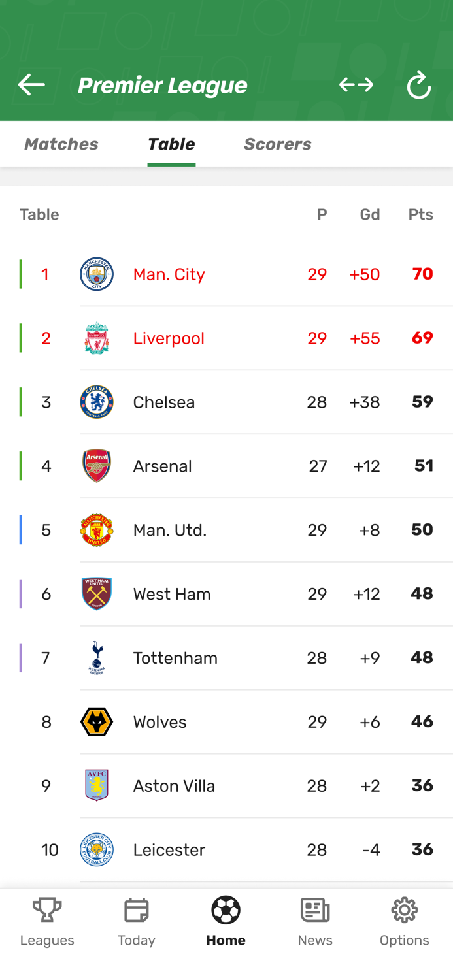Switch to the Matches tab
This screenshot has width=453, height=980.
click(x=61, y=144)
